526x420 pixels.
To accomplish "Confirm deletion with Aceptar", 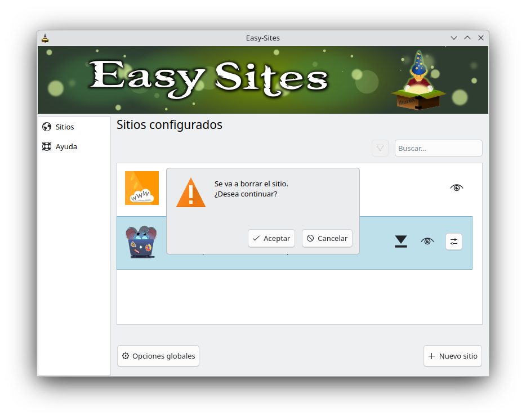I will coord(271,238).
